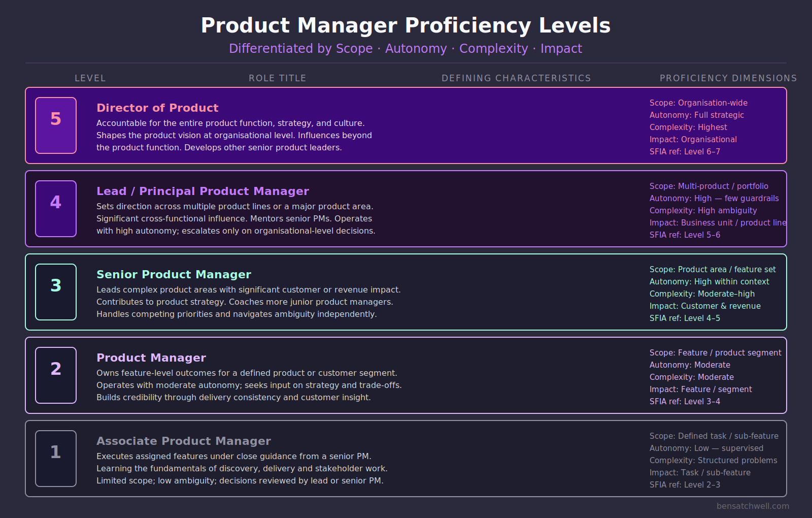Click 'SFIA ref: Level 5–6'

(x=685, y=235)
